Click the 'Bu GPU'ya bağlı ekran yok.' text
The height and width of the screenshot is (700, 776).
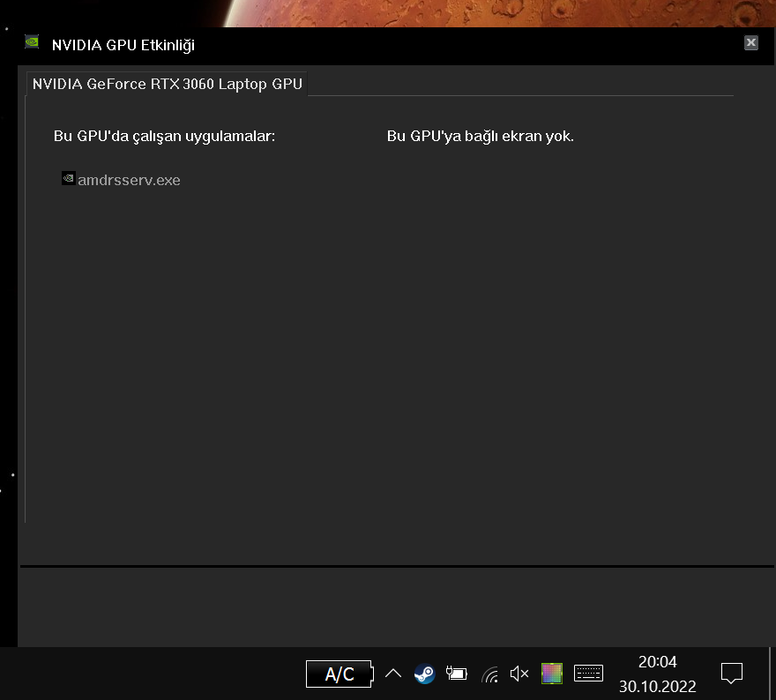(x=480, y=136)
